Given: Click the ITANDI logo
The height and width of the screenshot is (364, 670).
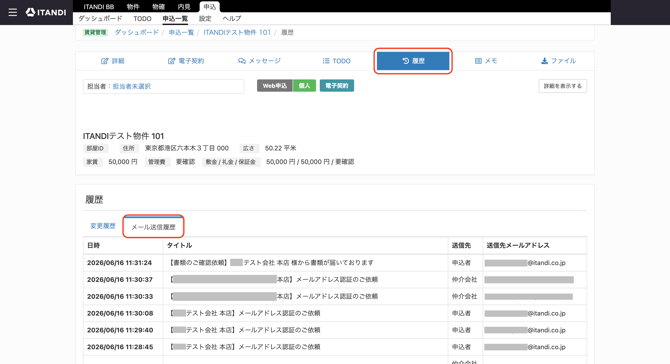Looking at the screenshot, I should click(x=46, y=12).
